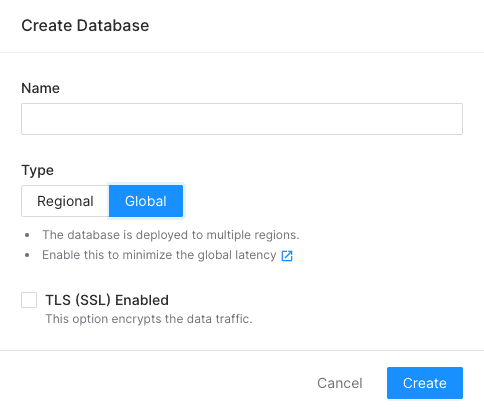This screenshot has height=411, width=484.
Task: Open the global latency external link icon
Action: point(287,256)
